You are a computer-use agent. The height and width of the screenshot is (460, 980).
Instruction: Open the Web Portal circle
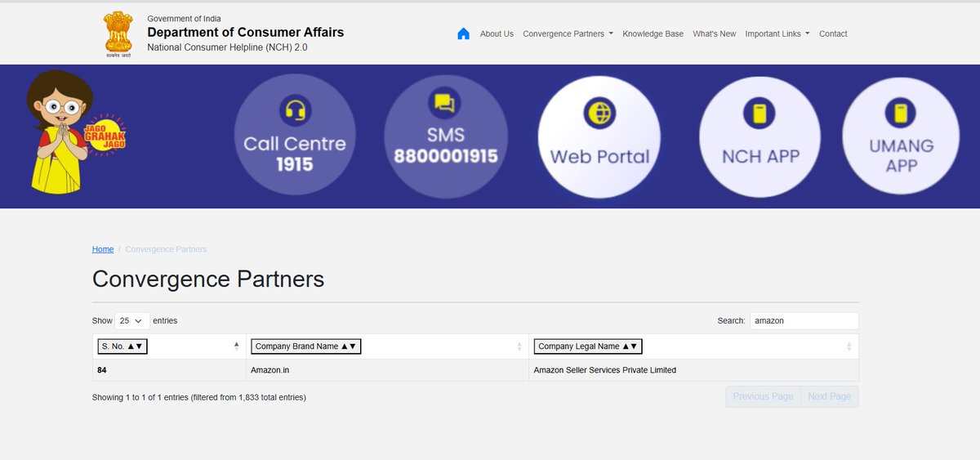point(599,136)
